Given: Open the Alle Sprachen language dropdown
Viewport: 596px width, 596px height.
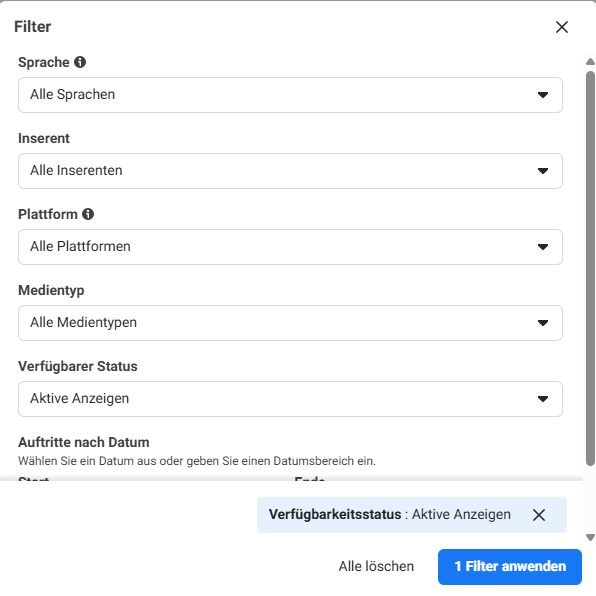Looking at the screenshot, I should 290,95.
